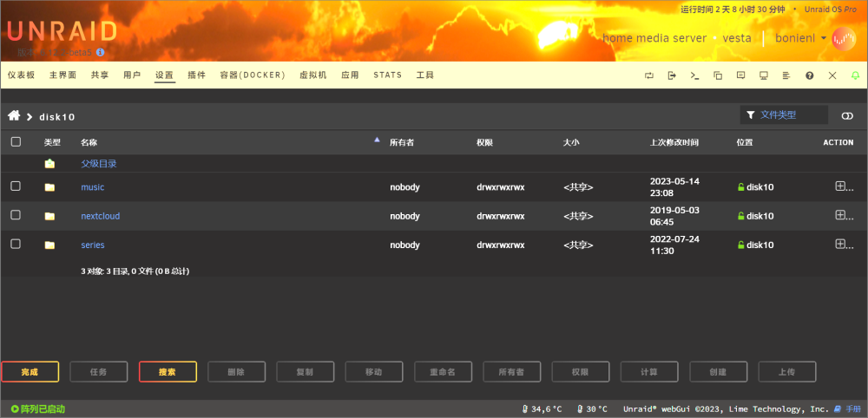This screenshot has width=868, height=418.
Task: Open the 插件 menu tab
Action: coord(196,75)
